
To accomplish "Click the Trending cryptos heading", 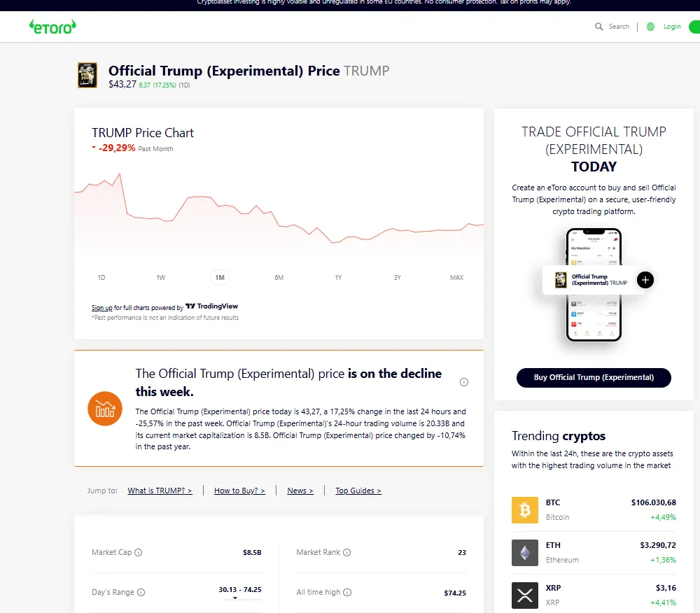I will (559, 436).
